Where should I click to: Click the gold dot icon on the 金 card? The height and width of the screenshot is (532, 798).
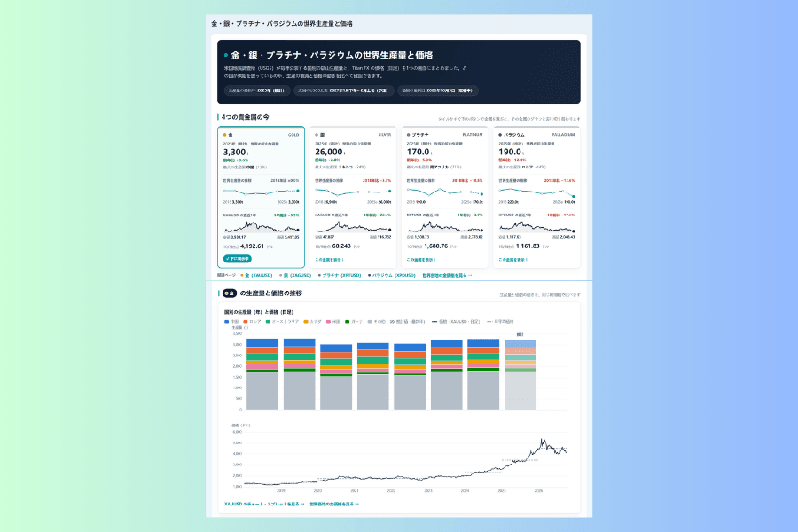(225, 135)
